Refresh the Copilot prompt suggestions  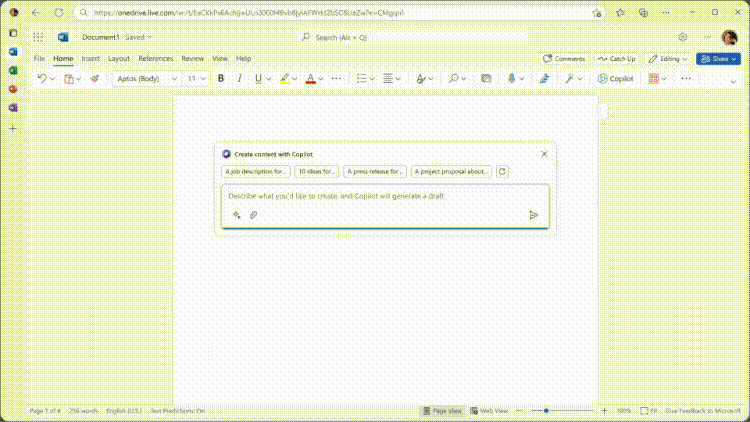coord(502,171)
